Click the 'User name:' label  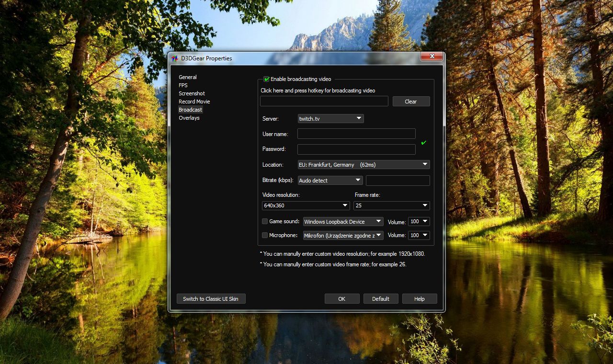coord(275,134)
